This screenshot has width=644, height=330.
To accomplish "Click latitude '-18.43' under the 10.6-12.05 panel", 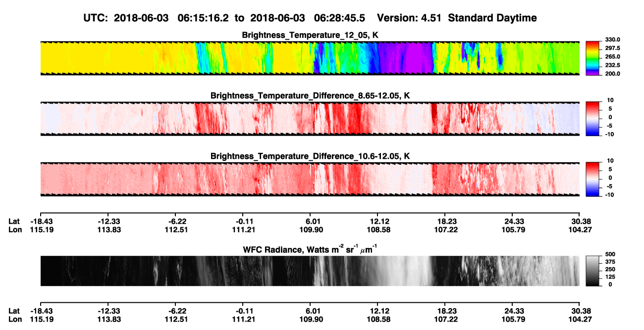I will point(41,221).
